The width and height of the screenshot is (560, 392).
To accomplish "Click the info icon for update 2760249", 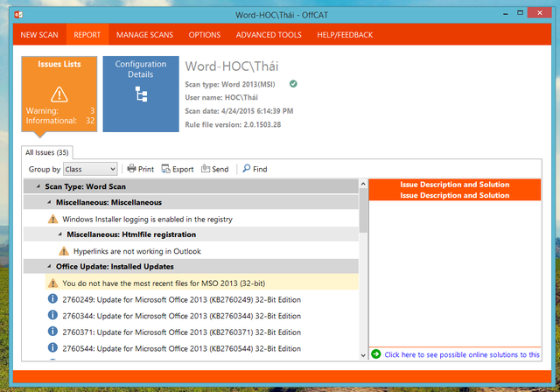I will click(x=52, y=299).
